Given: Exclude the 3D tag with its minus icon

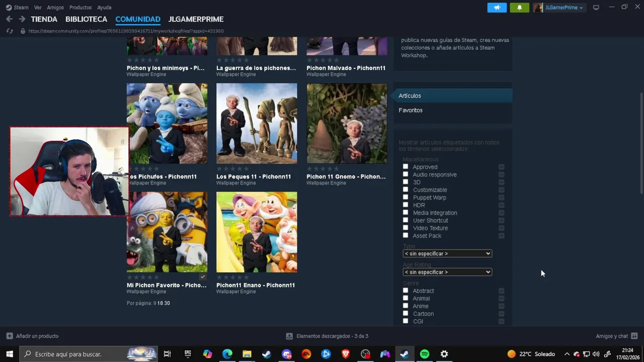Looking at the screenshot, I should [501, 182].
